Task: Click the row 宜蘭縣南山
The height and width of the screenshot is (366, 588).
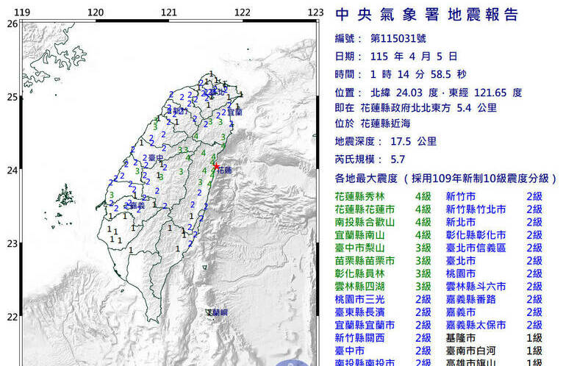Action: (x=383, y=235)
